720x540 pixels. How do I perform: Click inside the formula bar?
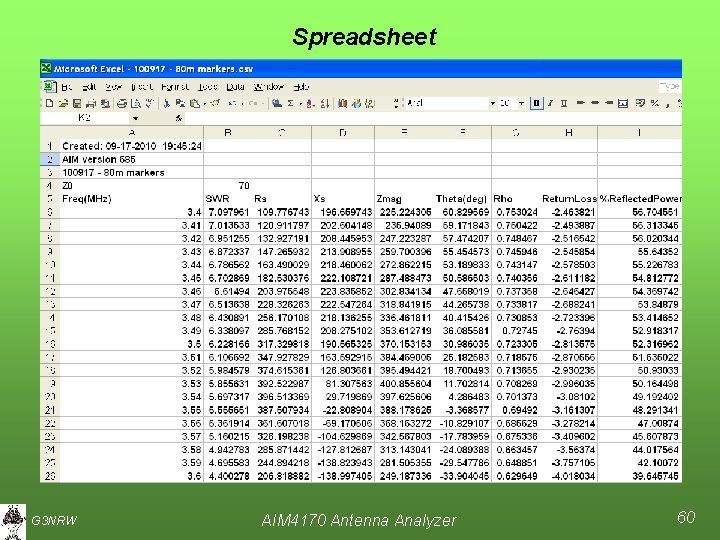point(432,118)
